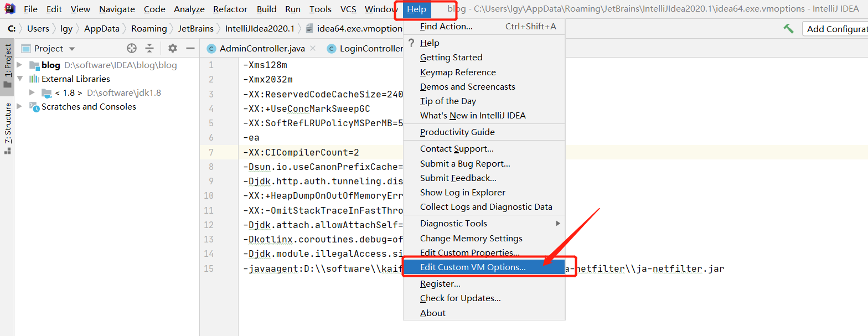Open the Navigate menu
Image resolution: width=868 pixels, height=336 pixels.
coord(117,9)
